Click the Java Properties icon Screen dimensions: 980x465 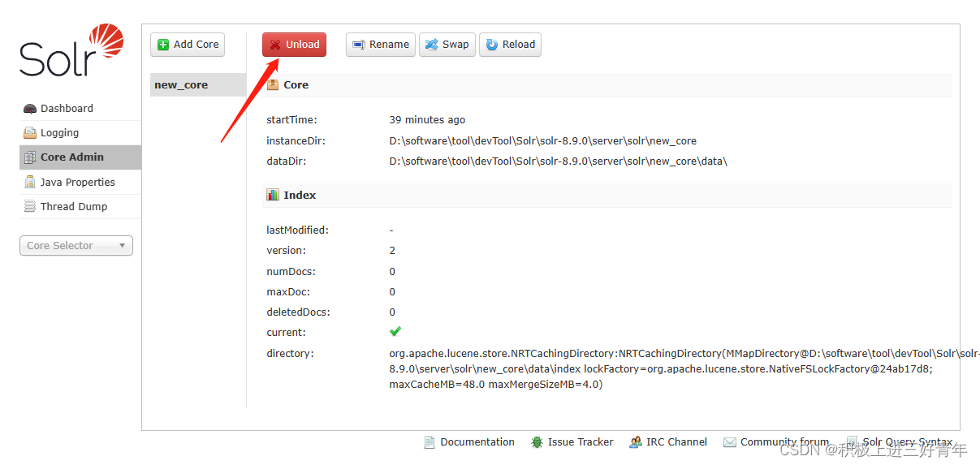click(30, 183)
